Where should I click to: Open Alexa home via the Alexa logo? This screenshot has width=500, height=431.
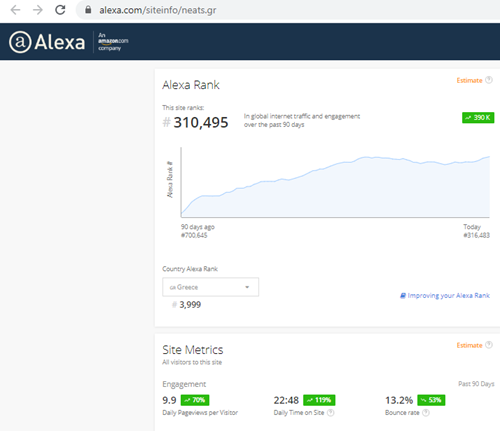pyautogui.click(x=47, y=42)
